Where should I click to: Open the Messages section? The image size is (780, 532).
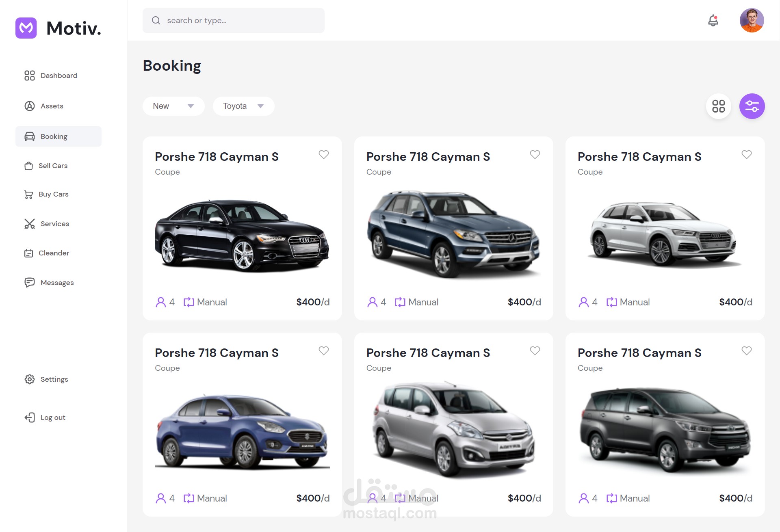(x=56, y=283)
